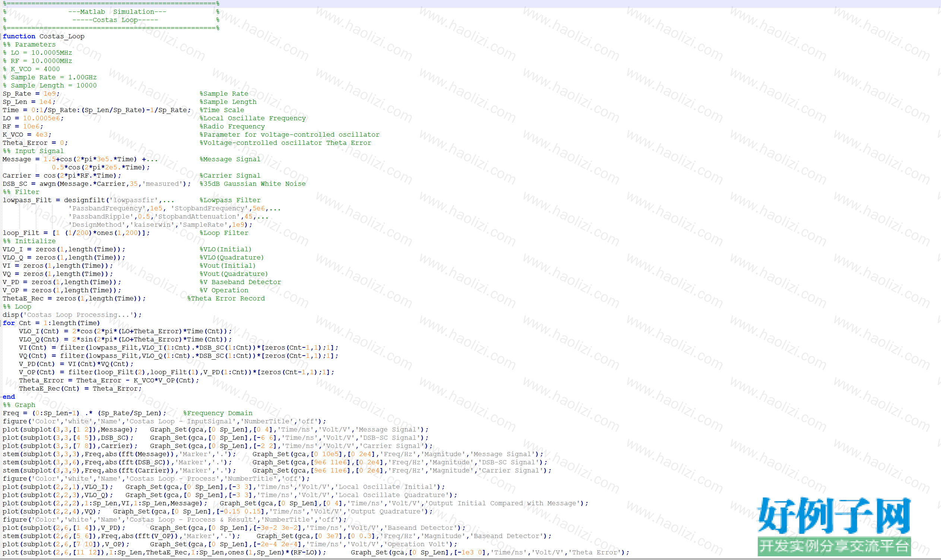Click the '---Matlab Simulation---' header comment

coord(117,12)
